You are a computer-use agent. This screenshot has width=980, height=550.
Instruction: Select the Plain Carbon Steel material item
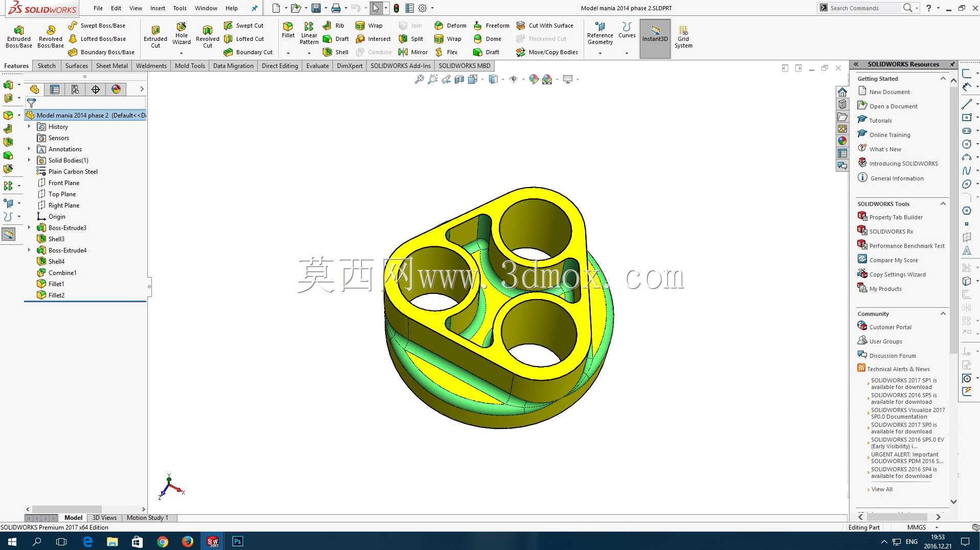tap(73, 171)
